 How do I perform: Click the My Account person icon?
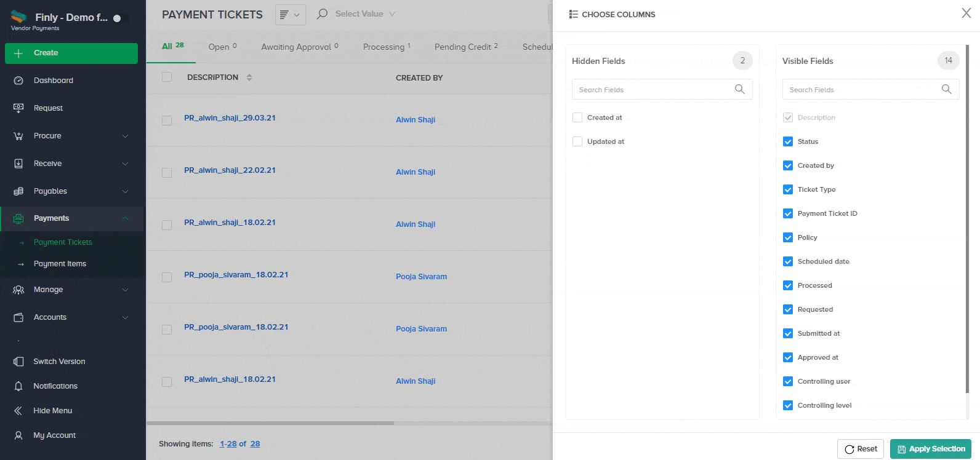tap(18, 435)
